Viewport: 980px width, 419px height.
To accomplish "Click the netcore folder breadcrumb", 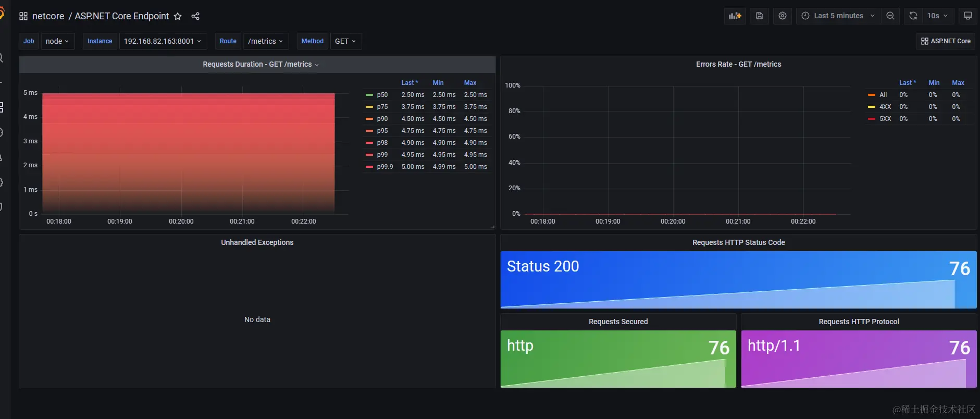I will (48, 16).
